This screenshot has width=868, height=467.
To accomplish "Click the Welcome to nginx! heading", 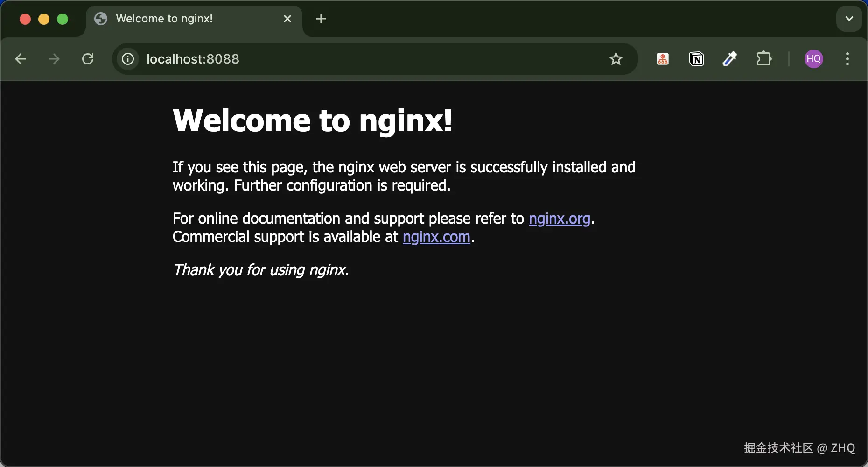I will 313,120.
